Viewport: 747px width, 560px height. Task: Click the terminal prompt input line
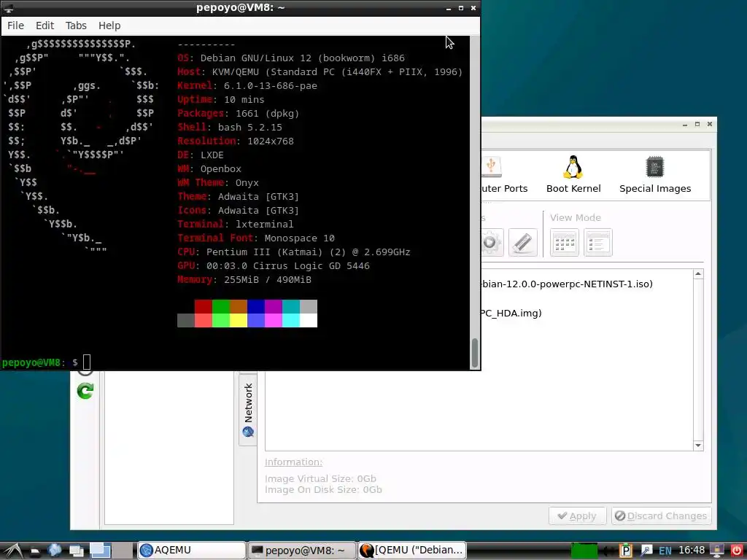[x=236, y=362]
